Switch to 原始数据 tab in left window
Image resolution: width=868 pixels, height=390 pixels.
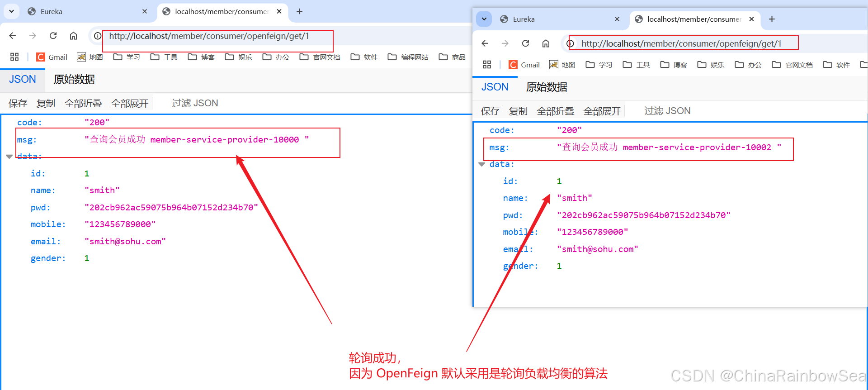click(x=74, y=80)
